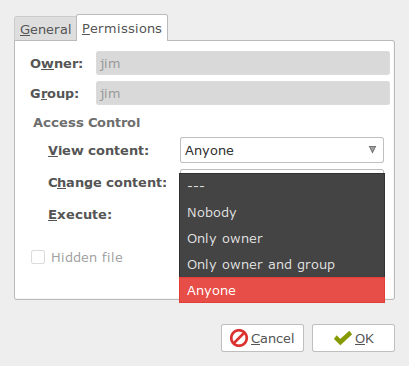Click the Execute label
Screen dimensions: 409x366
[80, 214]
